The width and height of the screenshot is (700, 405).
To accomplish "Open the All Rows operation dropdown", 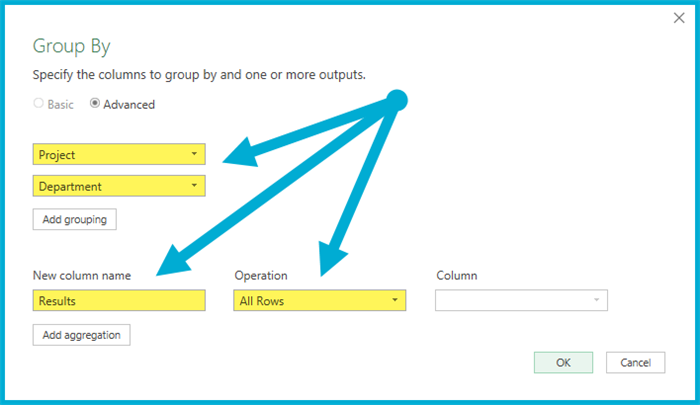I will click(x=320, y=300).
